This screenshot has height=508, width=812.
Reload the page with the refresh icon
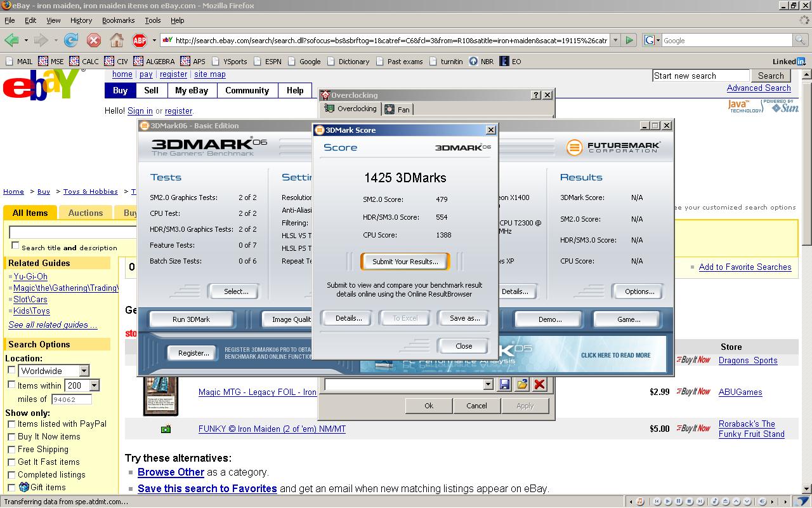coord(71,40)
